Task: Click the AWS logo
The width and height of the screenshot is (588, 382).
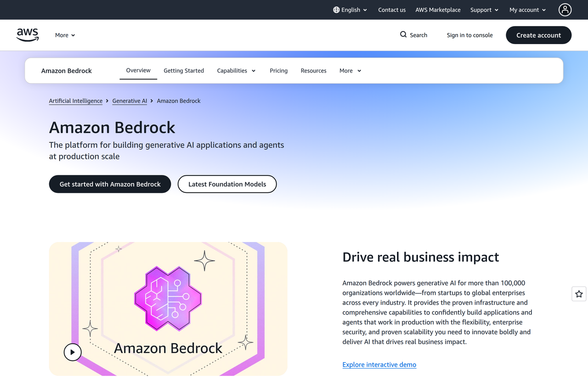Action: 28,35
